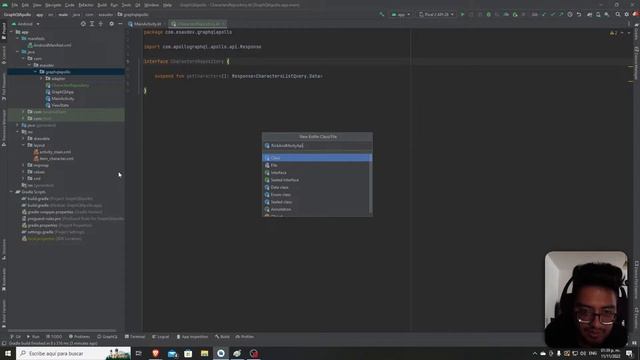Viewport: 640px width, 360px height.
Task: Open the Terminal tool window
Action: 135,337
